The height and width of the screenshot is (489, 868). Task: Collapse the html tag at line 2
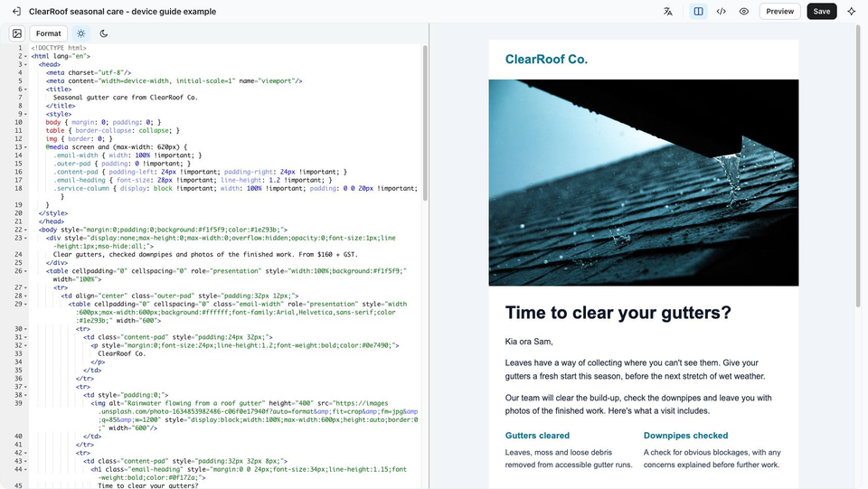tap(26, 56)
